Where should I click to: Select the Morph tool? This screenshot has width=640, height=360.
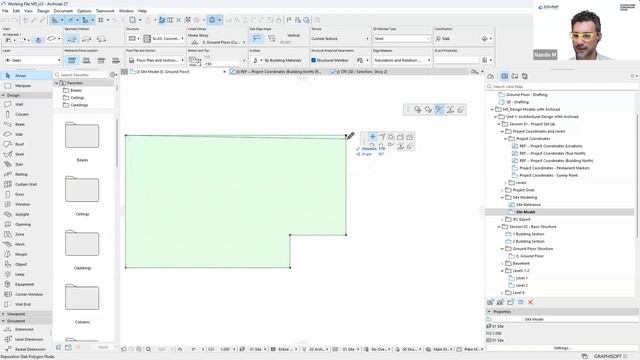click(x=25, y=254)
